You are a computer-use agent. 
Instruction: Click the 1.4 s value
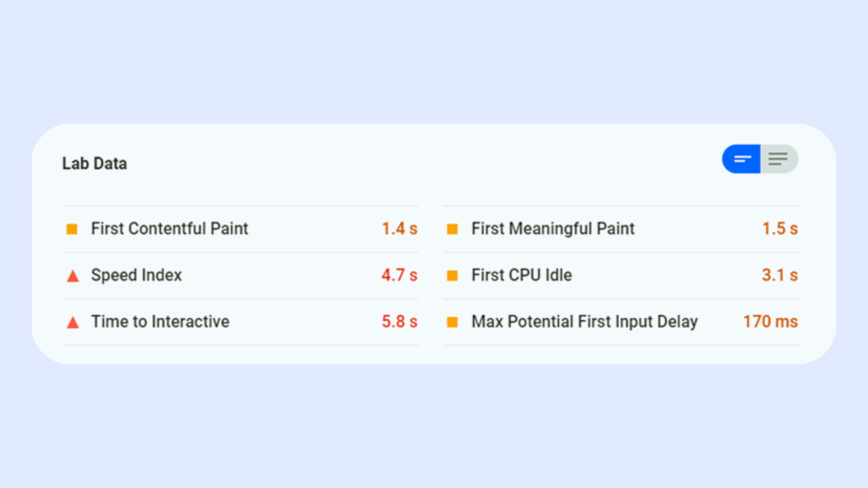click(400, 229)
